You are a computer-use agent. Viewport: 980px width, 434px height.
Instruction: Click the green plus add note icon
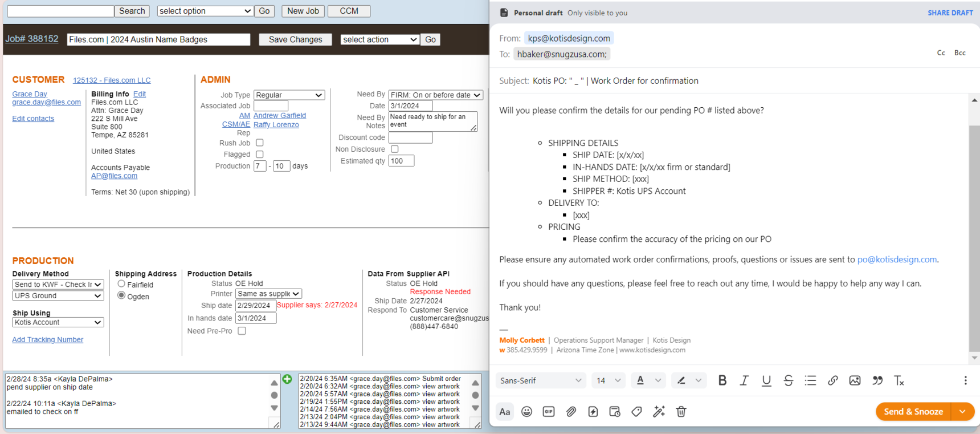(287, 379)
